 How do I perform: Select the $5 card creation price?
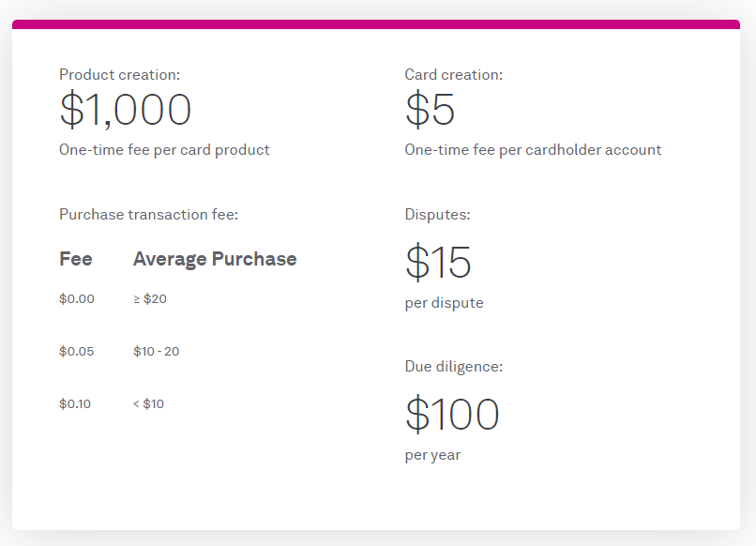point(431,110)
